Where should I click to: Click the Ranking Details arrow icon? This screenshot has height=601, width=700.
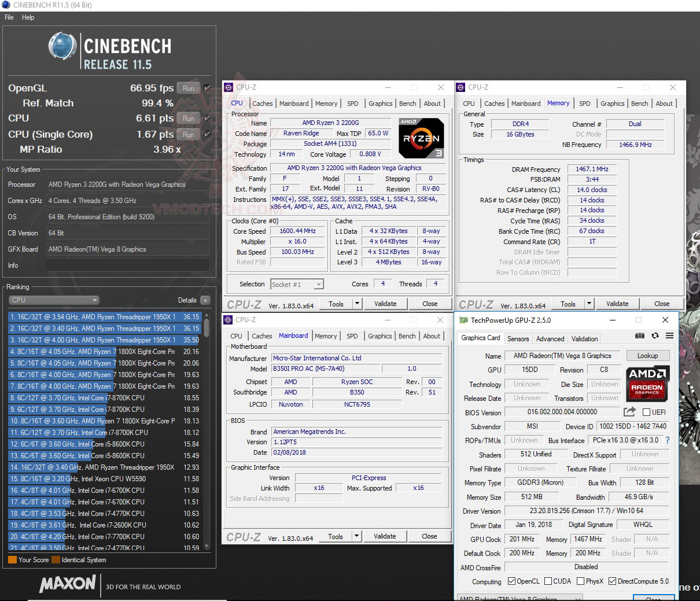pos(205,300)
